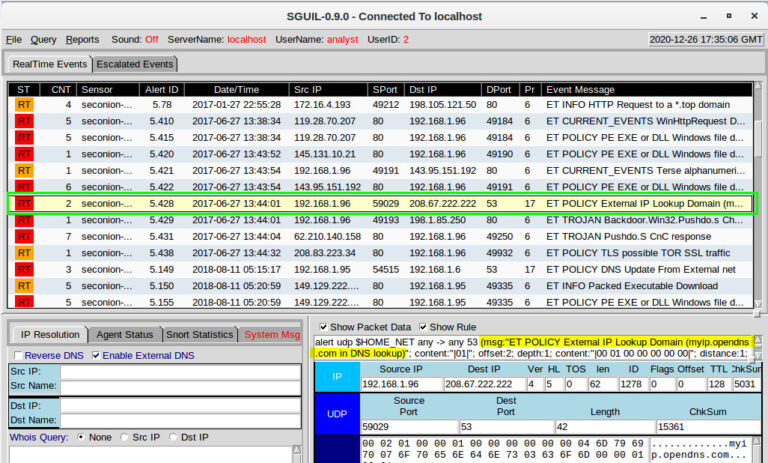
Task: Select Whois Query None radio
Action: click(x=81, y=437)
